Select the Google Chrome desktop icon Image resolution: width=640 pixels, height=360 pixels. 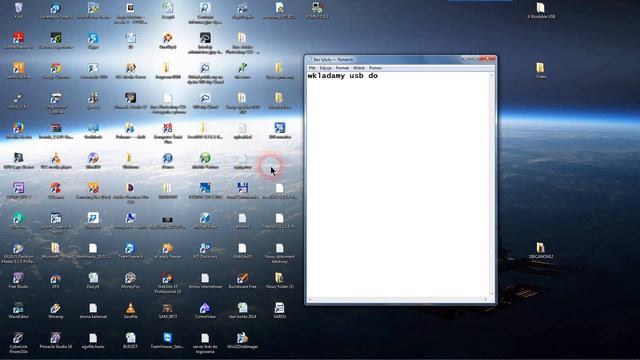click(56, 71)
